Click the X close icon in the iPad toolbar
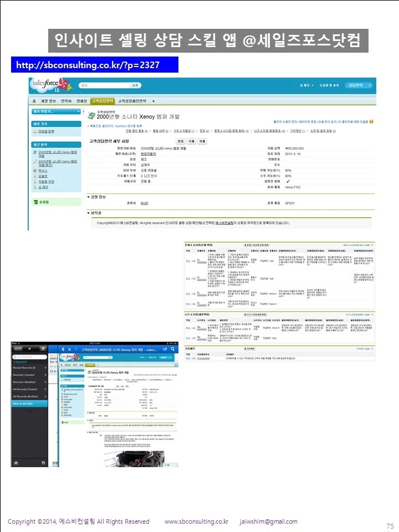This screenshot has width=399, height=532. [70, 349]
